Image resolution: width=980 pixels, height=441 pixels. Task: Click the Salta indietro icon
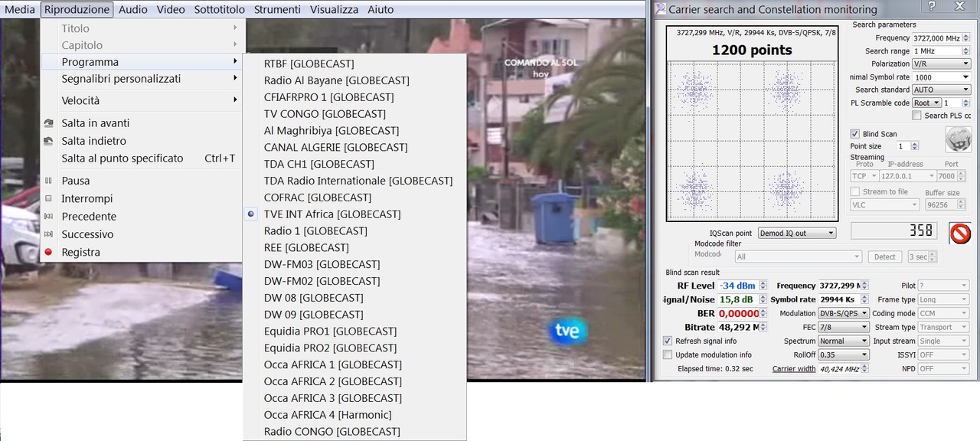click(x=48, y=141)
